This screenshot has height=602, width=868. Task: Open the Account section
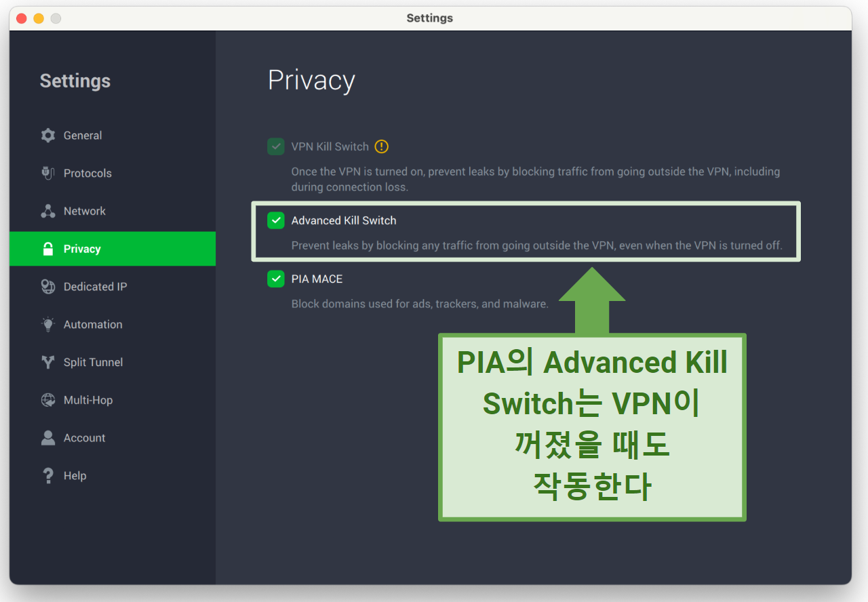click(113, 438)
